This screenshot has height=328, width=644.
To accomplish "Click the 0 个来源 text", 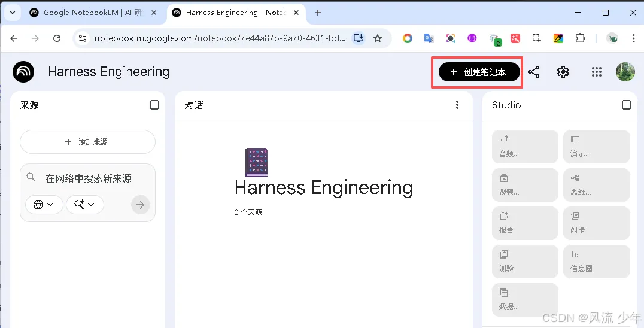I will [248, 212].
